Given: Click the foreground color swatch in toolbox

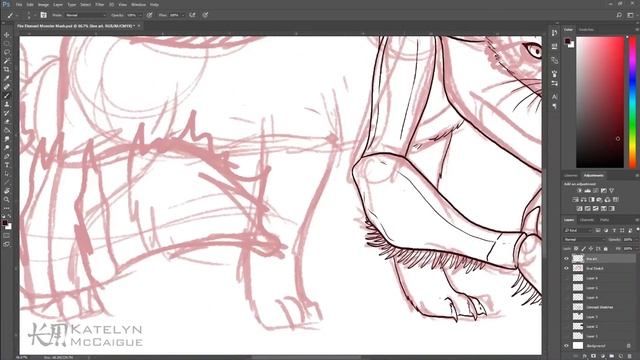Looking at the screenshot, I should coord(5,223).
